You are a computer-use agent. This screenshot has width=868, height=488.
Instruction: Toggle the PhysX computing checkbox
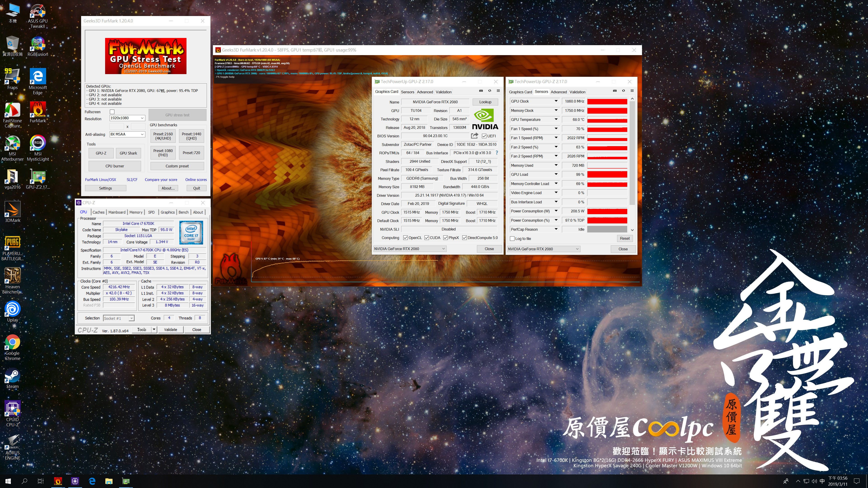point(446,238)
